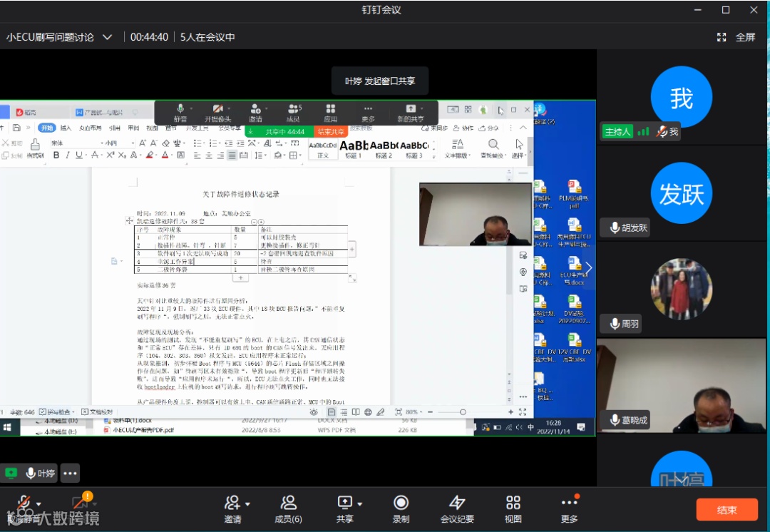This screenshot has height=532, width=770.
Task: Select the 审阅 ribbon tab in WPS
Action: [x=133, y=128]
